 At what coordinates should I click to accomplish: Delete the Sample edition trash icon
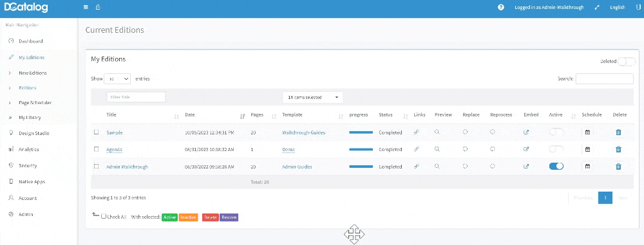[618, 132]
